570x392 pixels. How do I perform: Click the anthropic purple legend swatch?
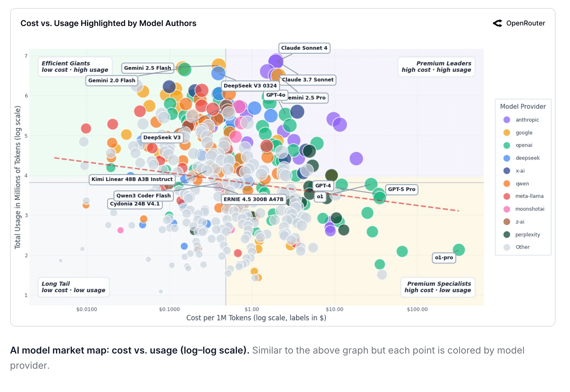[507, 120]
